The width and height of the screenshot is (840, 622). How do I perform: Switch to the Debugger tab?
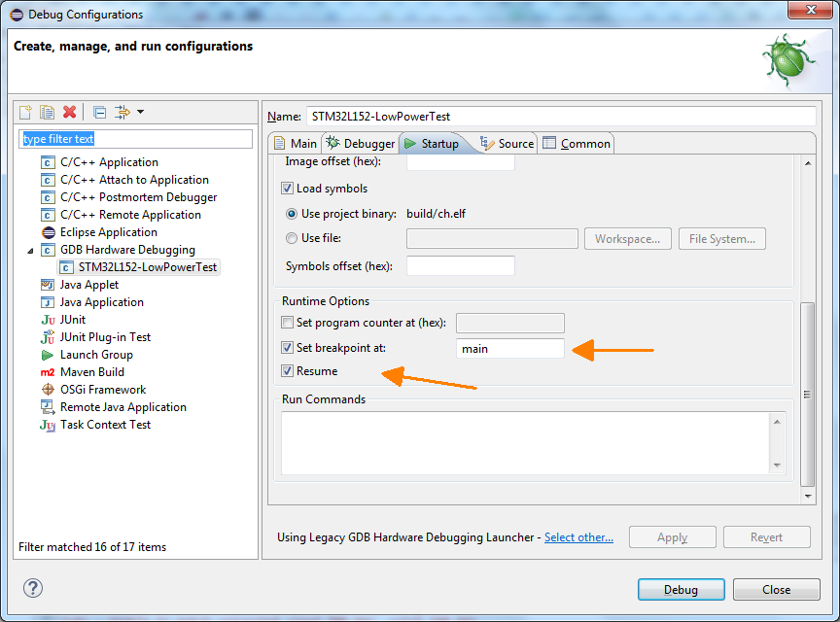tap(360, 144)
